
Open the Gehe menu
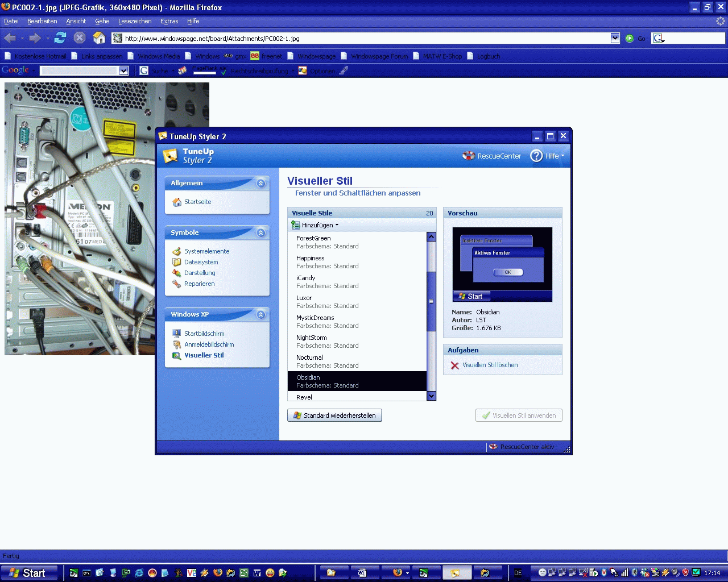point(102,21)
